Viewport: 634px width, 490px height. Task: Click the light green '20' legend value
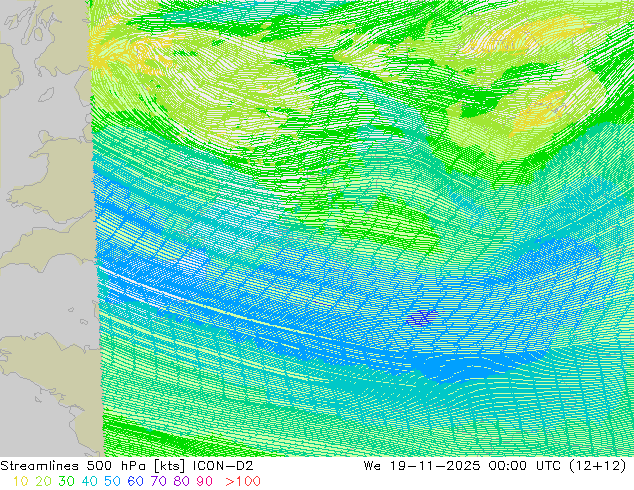pos(43,481)
